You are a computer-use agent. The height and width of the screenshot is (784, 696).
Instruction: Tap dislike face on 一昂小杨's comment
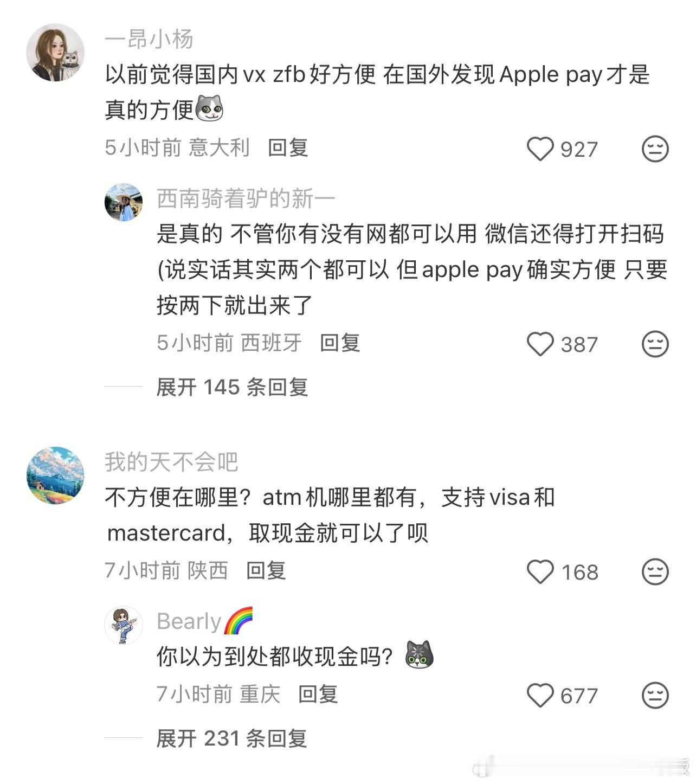[655, 149]
